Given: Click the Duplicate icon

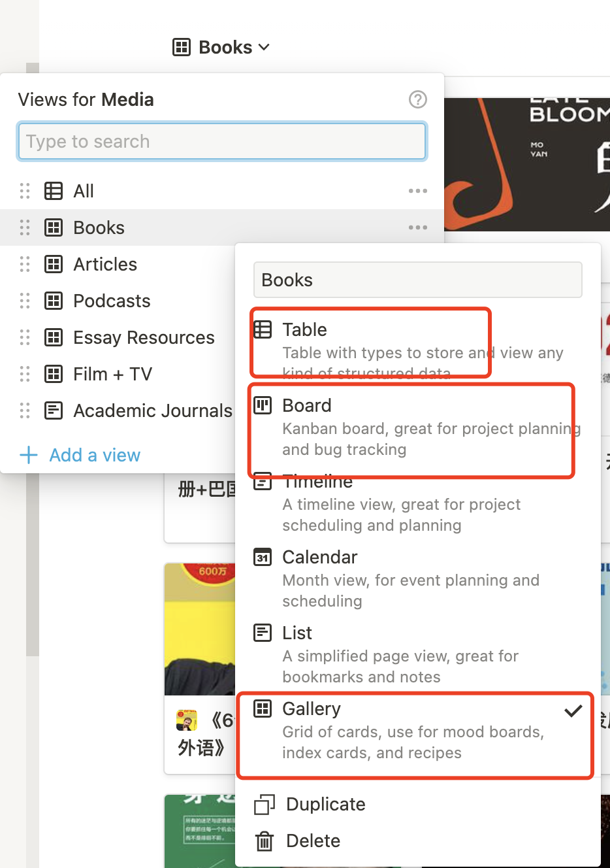Looking at the screenshot, I should point(264,805).
